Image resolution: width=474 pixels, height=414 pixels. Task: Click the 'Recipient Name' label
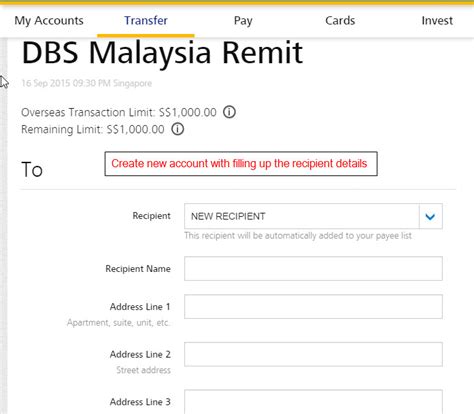coord(138,269)
